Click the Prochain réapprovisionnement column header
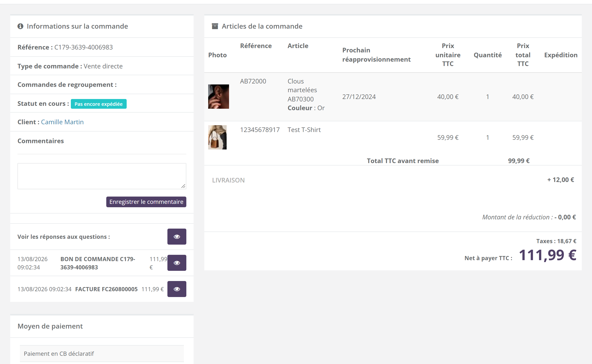The width and height of the screenshot is (592, 364). 376,55
